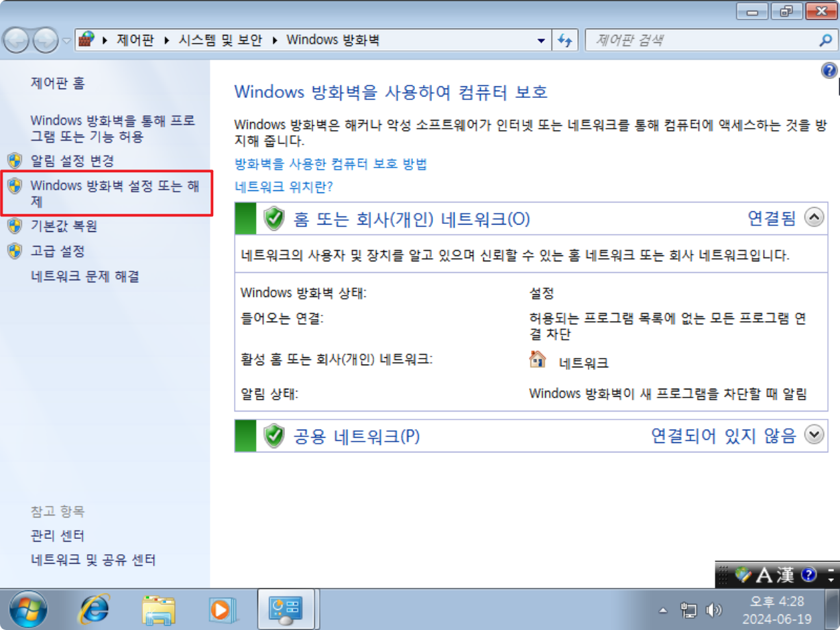
Task: Open 기본값 복원 link
Action: click(64, 226)
